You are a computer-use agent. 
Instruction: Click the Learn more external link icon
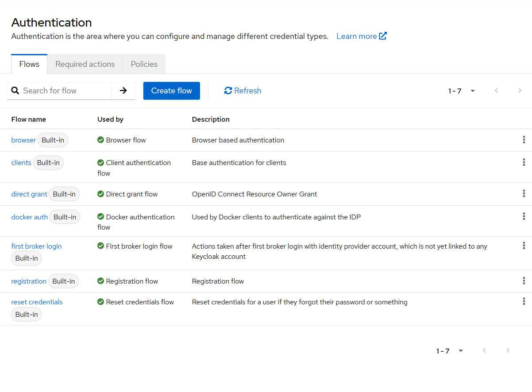point(383,36)
